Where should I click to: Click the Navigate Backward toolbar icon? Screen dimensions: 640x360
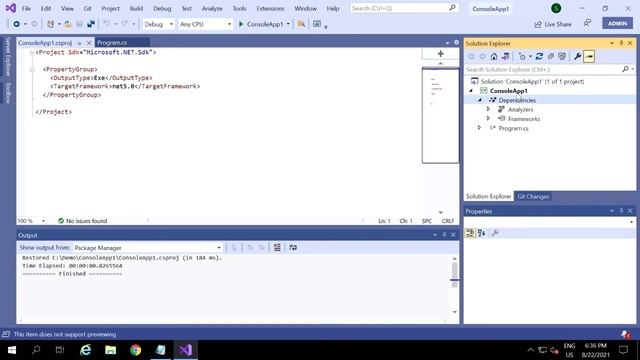tap(17, 24)
